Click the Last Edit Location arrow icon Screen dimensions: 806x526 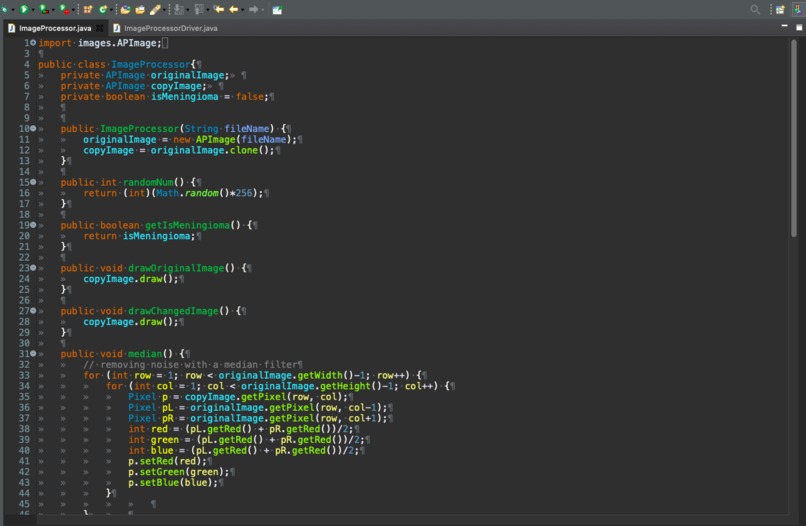click(x=219, y=9)
